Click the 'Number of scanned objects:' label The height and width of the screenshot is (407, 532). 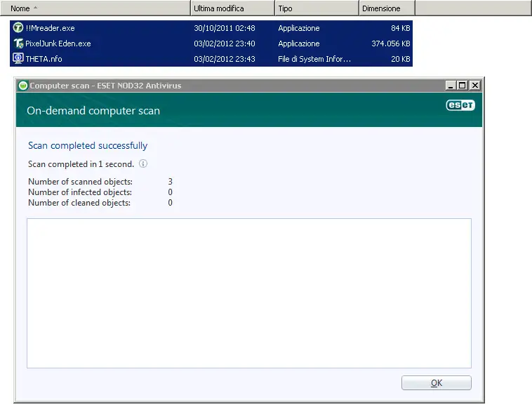coord(80,182)
